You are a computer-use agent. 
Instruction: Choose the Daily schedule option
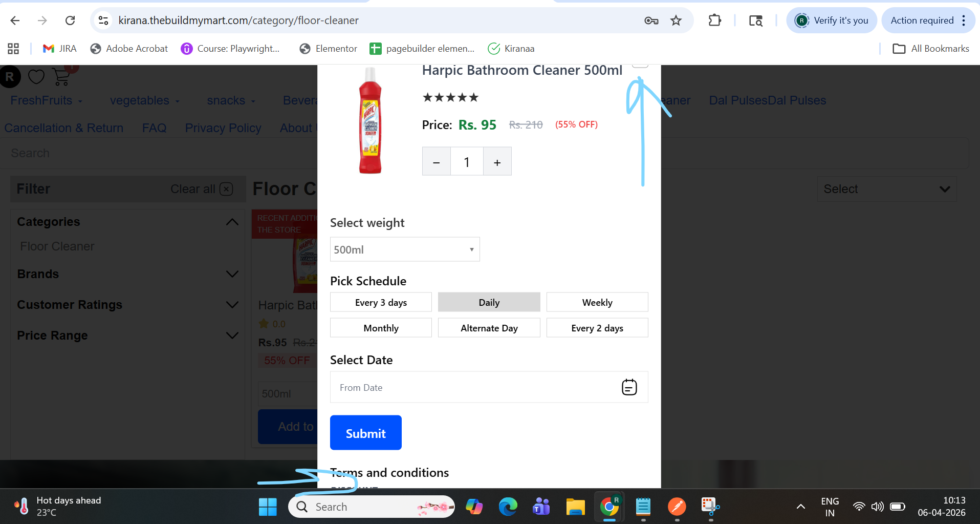point(489,302)
